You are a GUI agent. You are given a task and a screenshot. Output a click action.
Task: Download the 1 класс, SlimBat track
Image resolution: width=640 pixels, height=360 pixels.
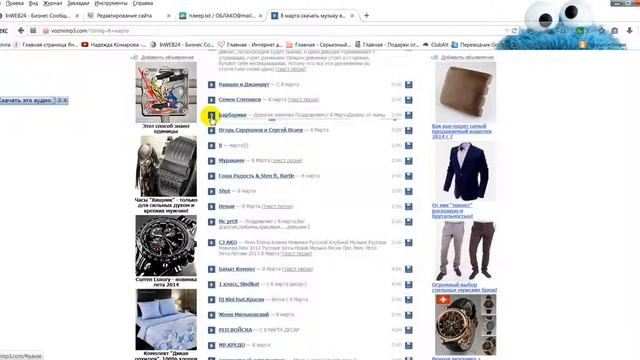click(409, 284)
